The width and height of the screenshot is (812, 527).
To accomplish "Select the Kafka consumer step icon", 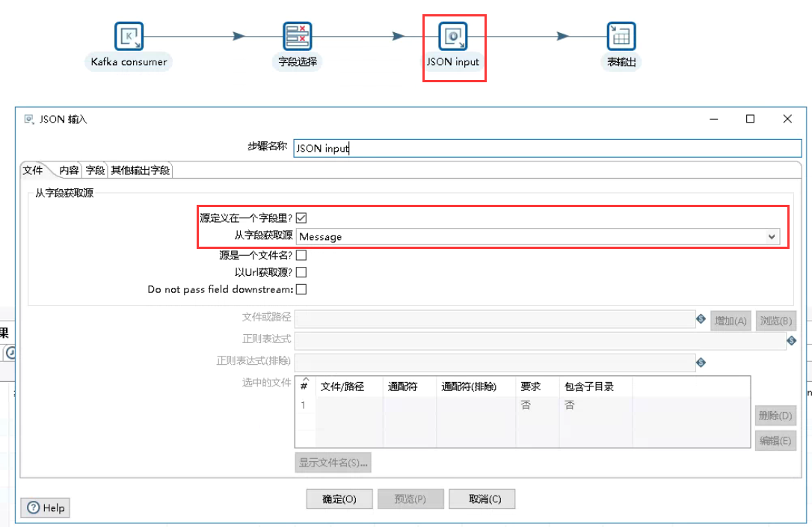I will pos(128,35).
